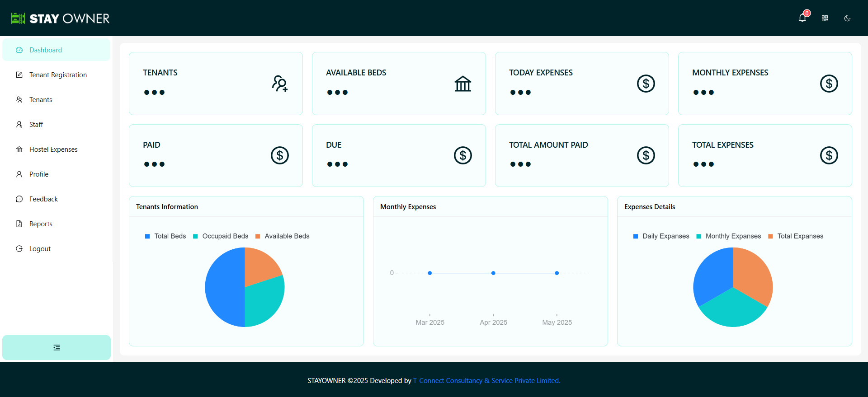The width and height of the screenshot is (868, 397).
Task: Click the notification bell icon
Action: [802, 18]
